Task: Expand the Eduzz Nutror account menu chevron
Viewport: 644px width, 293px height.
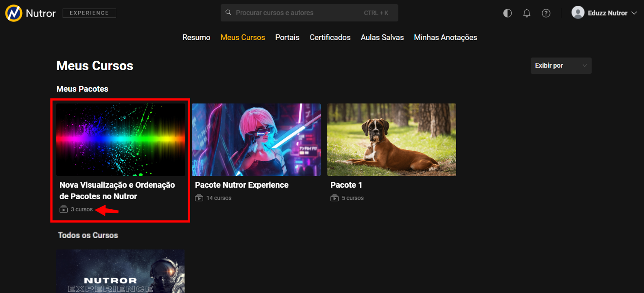Action: pos(634,13)
